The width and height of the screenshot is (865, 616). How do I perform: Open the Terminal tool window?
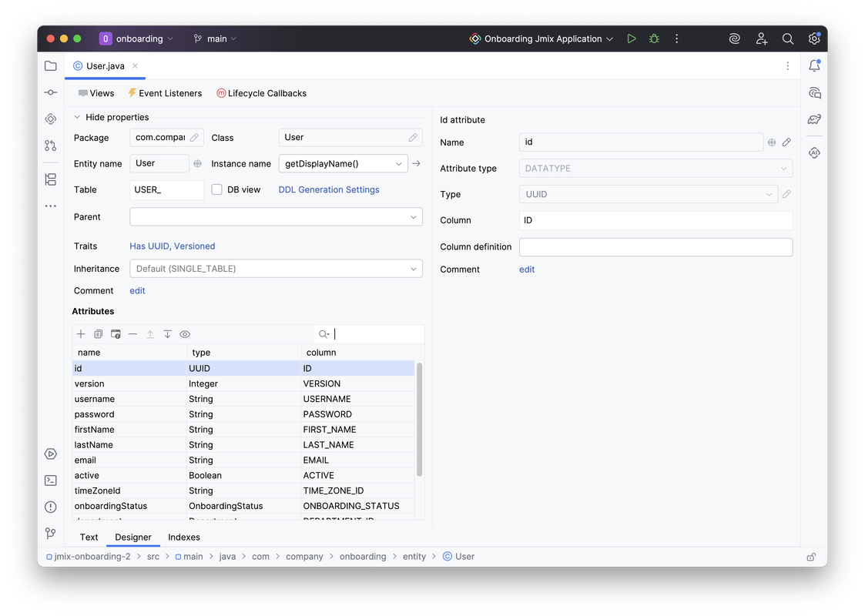[51, 480]
